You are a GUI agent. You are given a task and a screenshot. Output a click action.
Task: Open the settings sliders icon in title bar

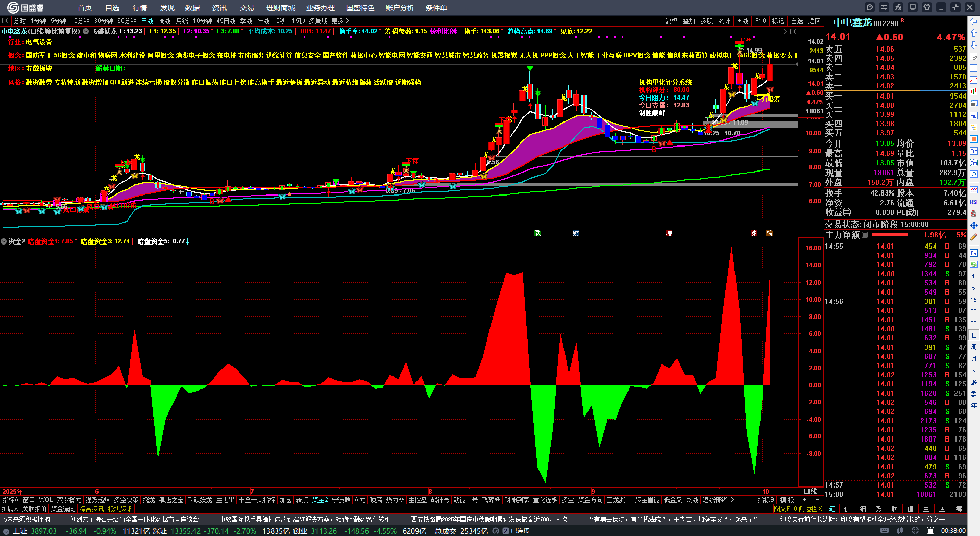click(x=884, y=7)
